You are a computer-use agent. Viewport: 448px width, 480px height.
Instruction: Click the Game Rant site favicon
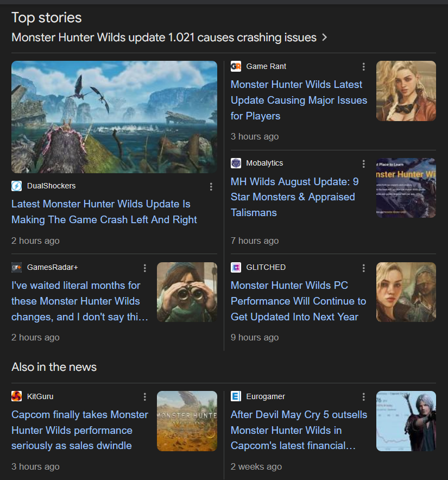[x=236, y=66]
